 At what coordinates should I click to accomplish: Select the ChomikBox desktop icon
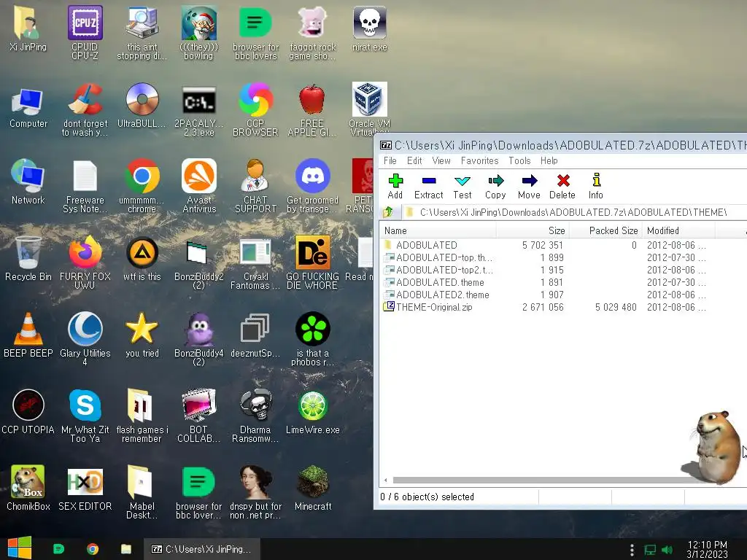pyautogui.click(x=28, y=488)
